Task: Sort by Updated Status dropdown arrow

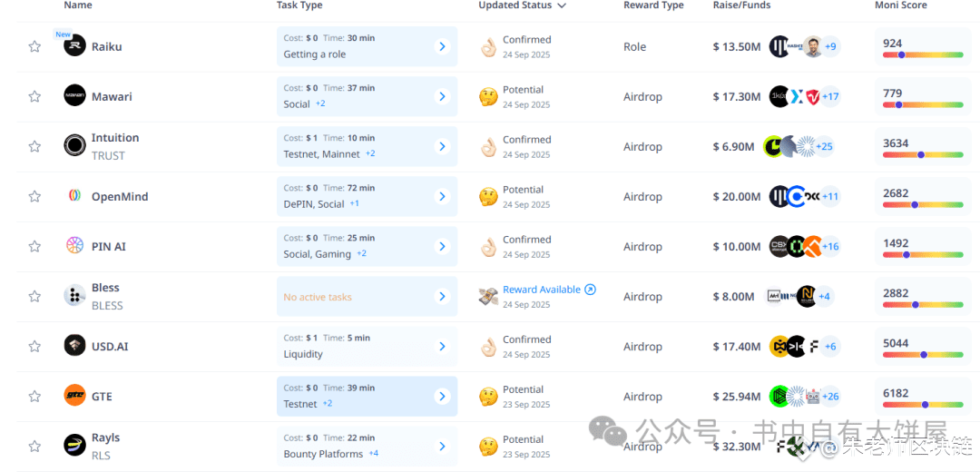Action: (x=562, y=5)
